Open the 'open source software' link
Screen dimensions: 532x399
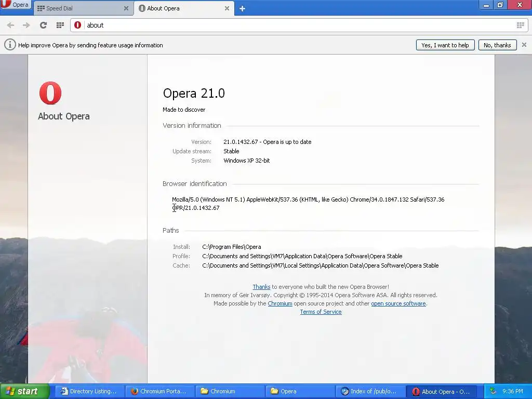(x=398, y=303)
